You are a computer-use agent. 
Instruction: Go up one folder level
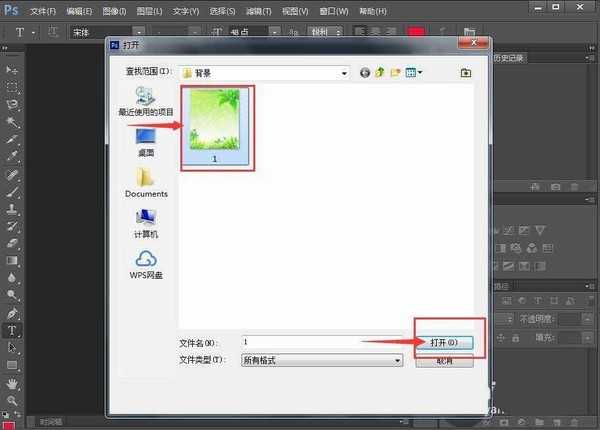point(380,73)
